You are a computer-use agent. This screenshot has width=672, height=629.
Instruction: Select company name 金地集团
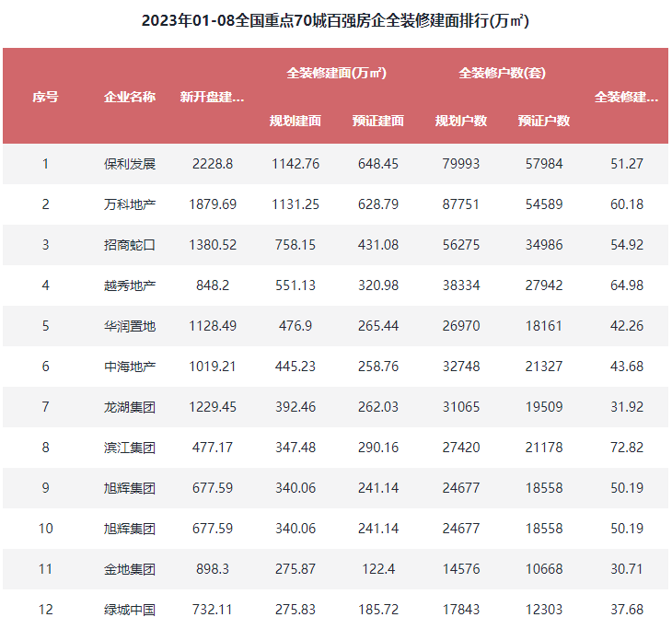130,569
